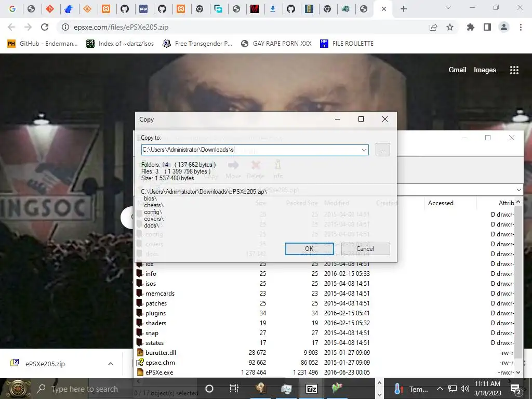This screenshot has width=532, height=399.
Task: Expand the Copy to path dropdown
Action: [x=364, y=150]
